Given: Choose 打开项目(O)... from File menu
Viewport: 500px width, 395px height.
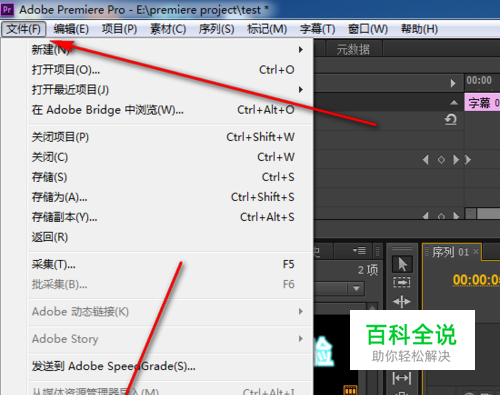Looking at the screenshot, I should coord(170,70).
